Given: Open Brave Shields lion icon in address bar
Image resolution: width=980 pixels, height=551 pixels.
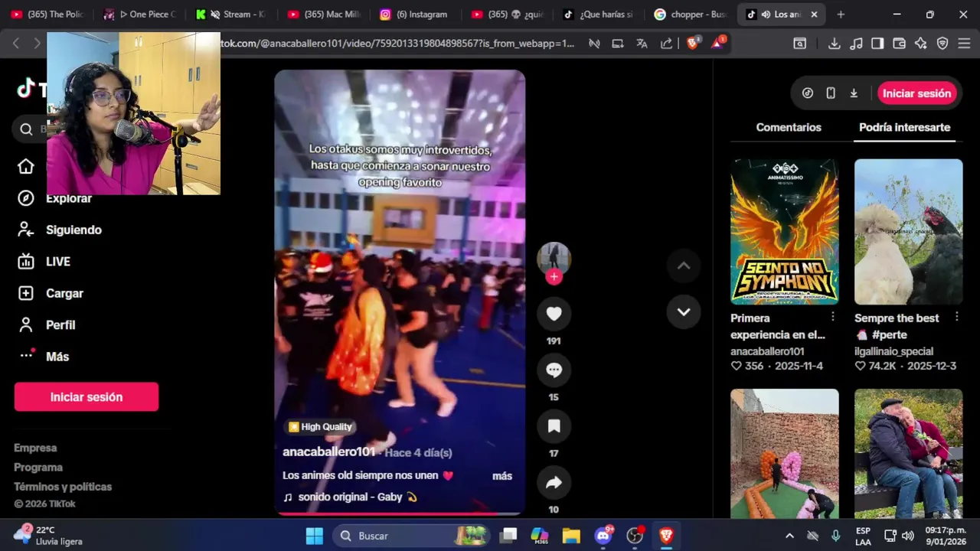Looking at the screenshot, I should (693, 44).
